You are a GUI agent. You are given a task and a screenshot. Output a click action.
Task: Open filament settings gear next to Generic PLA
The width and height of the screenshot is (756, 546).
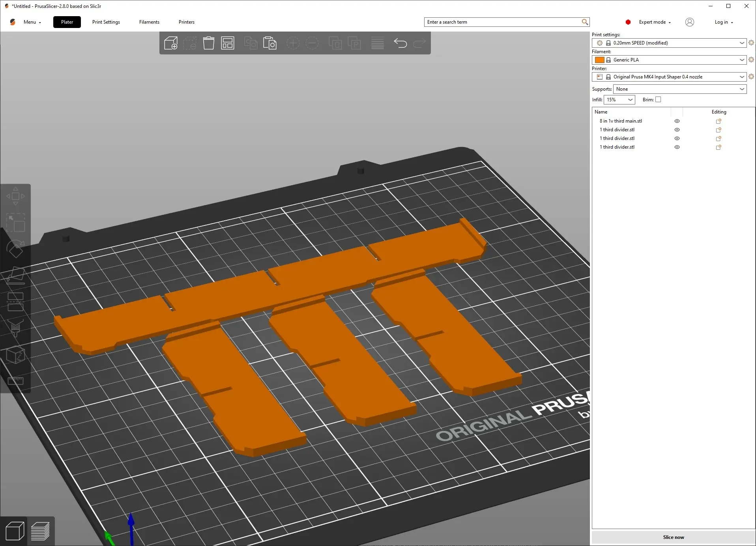[x=751, y=60]
